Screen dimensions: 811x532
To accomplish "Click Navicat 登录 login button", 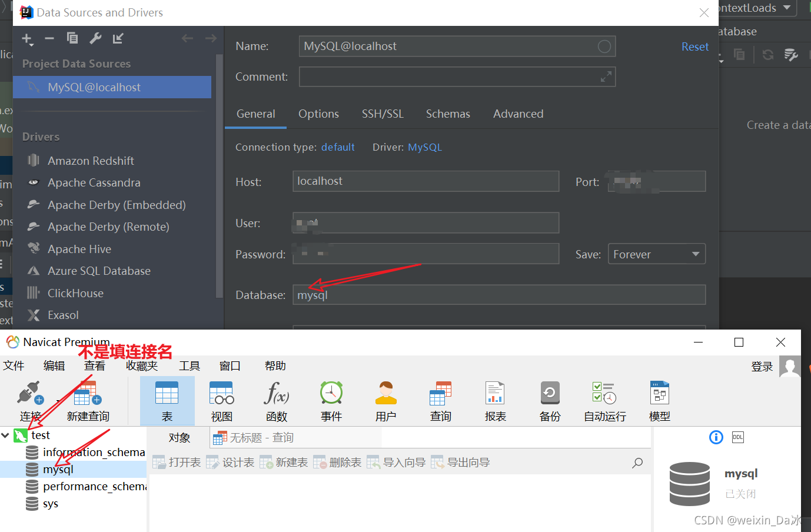I will tap(762, 367).
